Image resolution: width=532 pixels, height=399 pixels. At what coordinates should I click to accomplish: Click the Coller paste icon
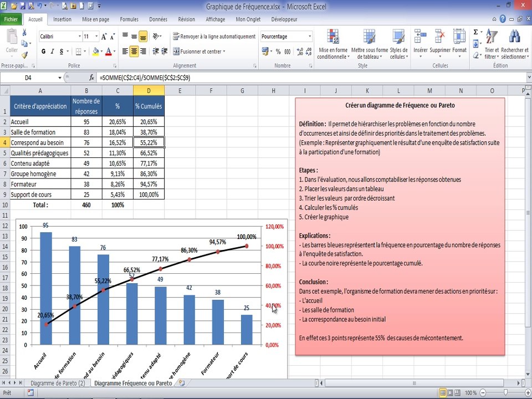pos(12,37)
